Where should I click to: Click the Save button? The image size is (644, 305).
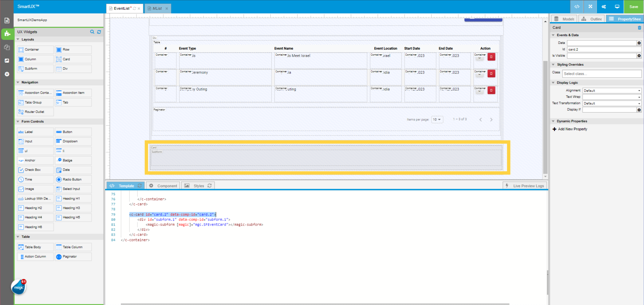pos(633,6)
